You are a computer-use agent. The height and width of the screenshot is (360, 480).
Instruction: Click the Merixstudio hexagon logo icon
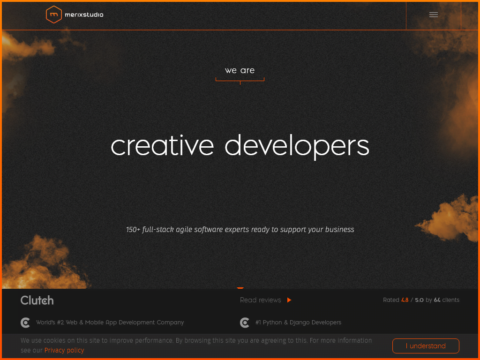[54, 15]
